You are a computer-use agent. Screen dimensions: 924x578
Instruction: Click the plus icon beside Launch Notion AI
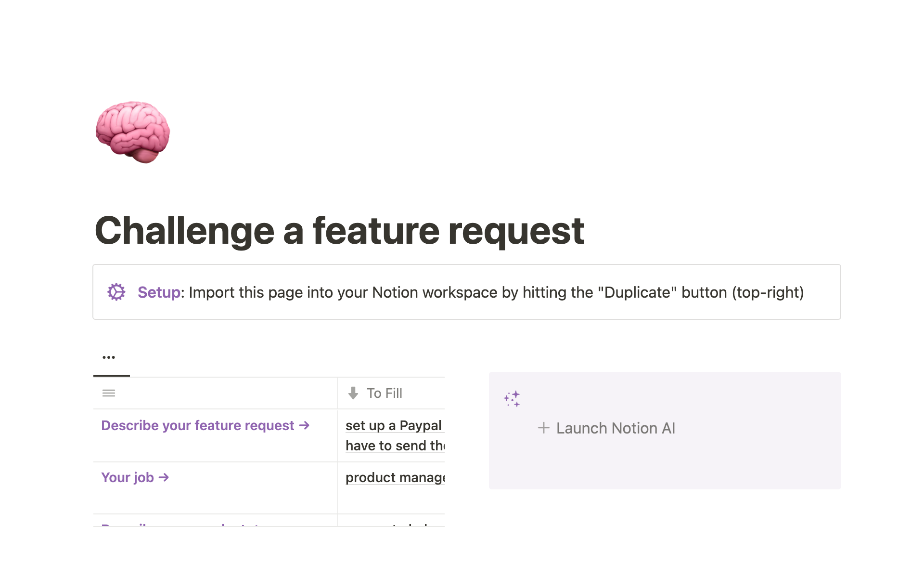(x=543, y=428)
